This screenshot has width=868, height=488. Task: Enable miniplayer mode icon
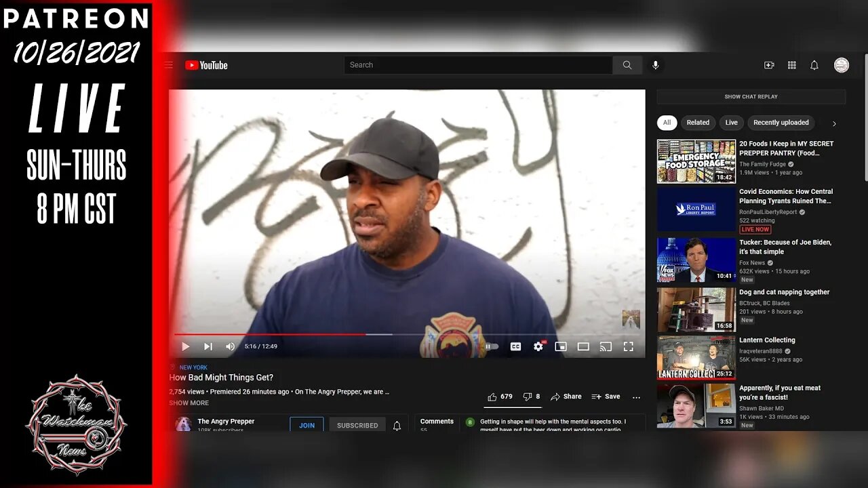561,346
